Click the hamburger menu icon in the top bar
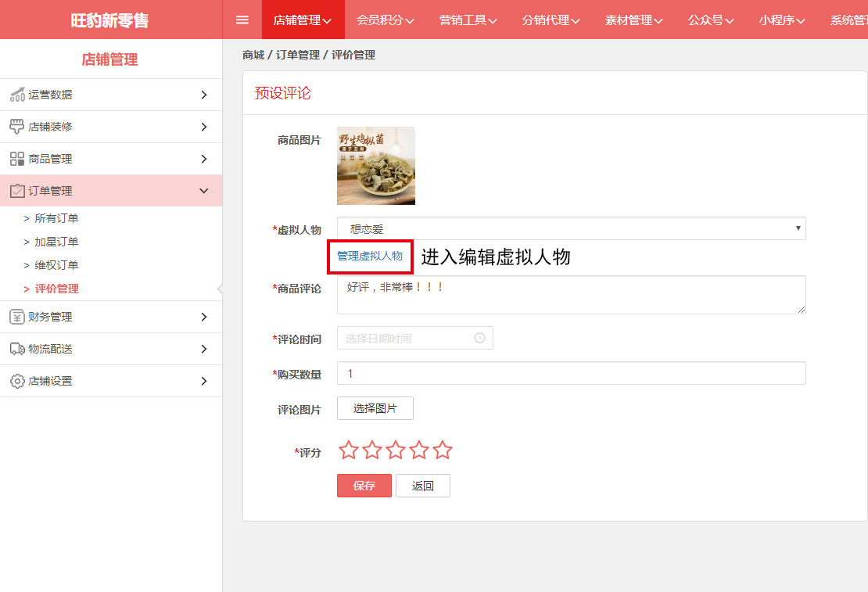Screen dimensions: 868x592 tap(242, 20)
